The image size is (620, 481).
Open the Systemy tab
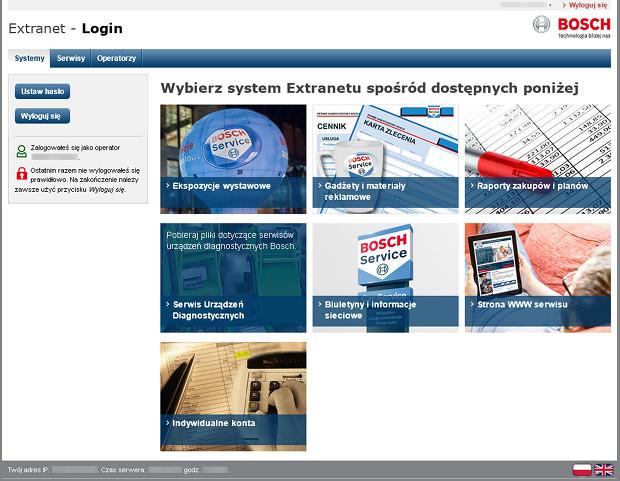29,58
